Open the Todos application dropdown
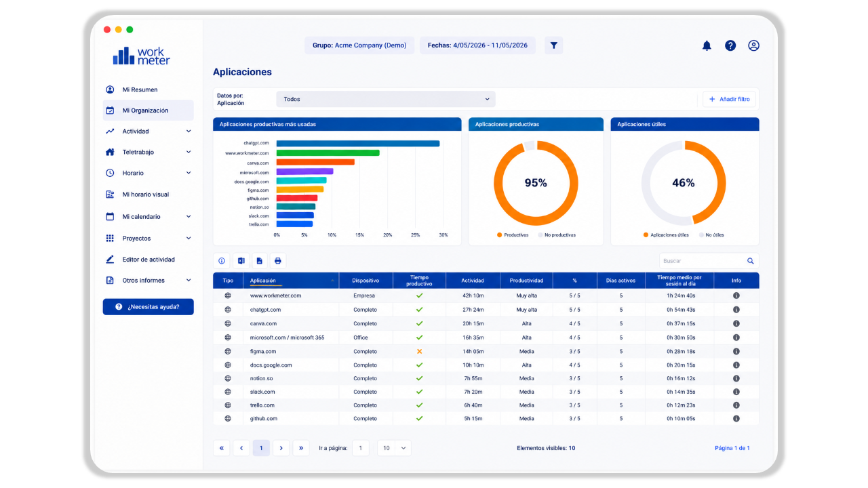Viewport: 868px width, 488px height. pos(386,99)
